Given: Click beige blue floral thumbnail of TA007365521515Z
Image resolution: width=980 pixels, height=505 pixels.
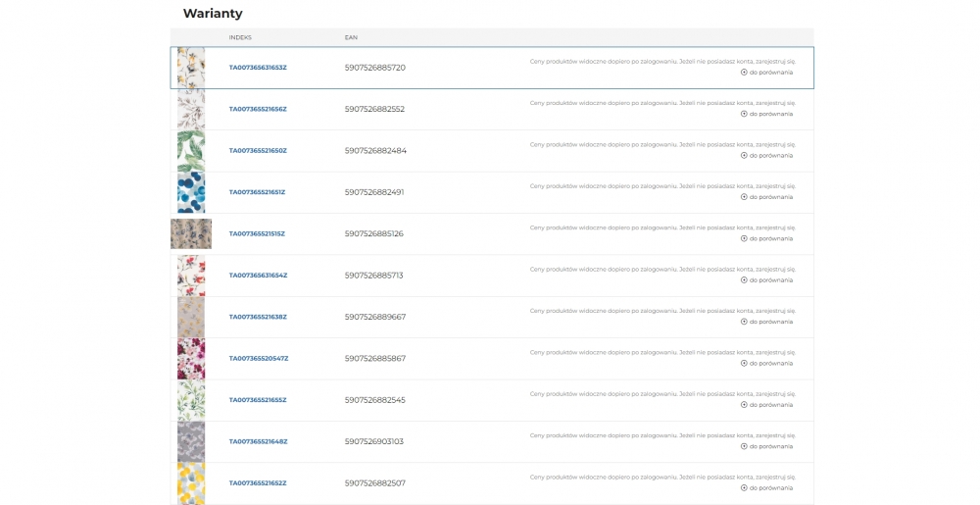Looking at the screenshot, I should click(191, 233).
